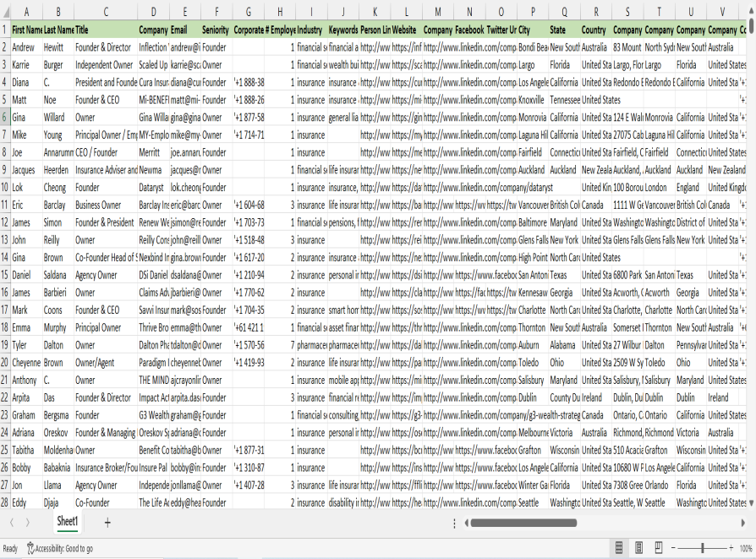This screenshot has width=756, height=559.
Task: Click 'Co-Founder' title cell for Eddy
Action: coord(106,502)
